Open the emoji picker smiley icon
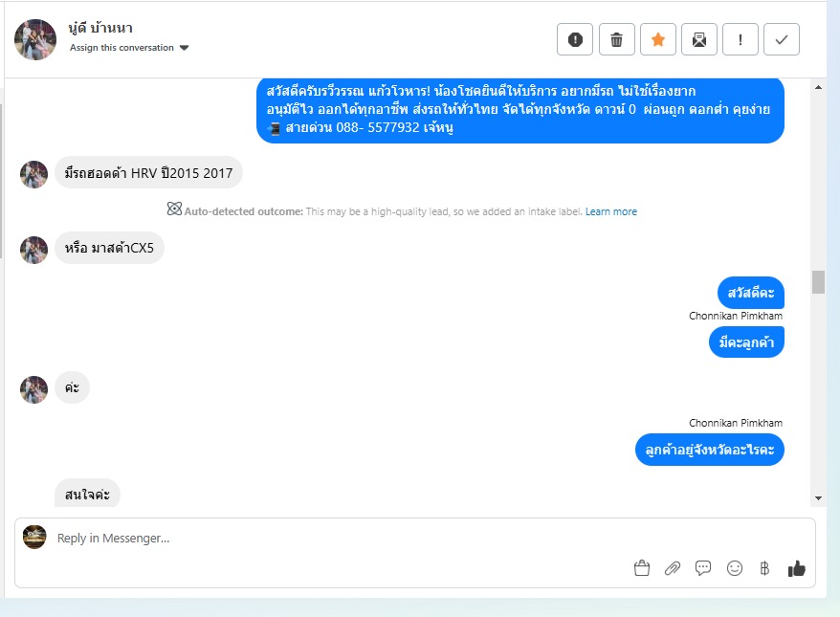840x617 pixels. 735,568
